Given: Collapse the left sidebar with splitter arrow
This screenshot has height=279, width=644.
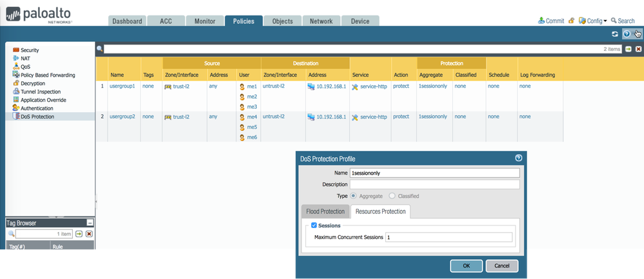Looking at the screenshot, I should (96, 200).
